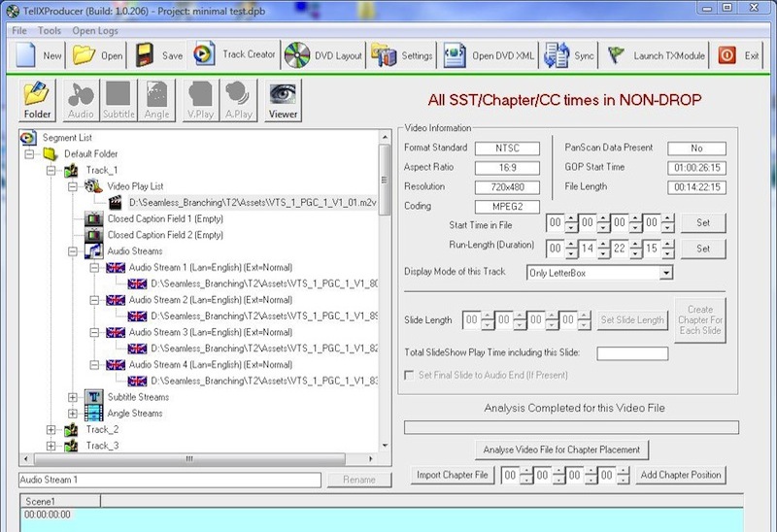Toggle Set Final Slide to Audio End checkbox
Image resolution: width=777 pixels, height=532 pixels.
[x=411, y=375]
